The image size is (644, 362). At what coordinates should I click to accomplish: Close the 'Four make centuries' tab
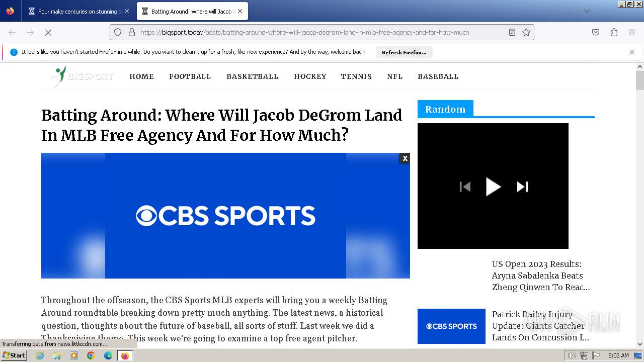pos(127,11)
